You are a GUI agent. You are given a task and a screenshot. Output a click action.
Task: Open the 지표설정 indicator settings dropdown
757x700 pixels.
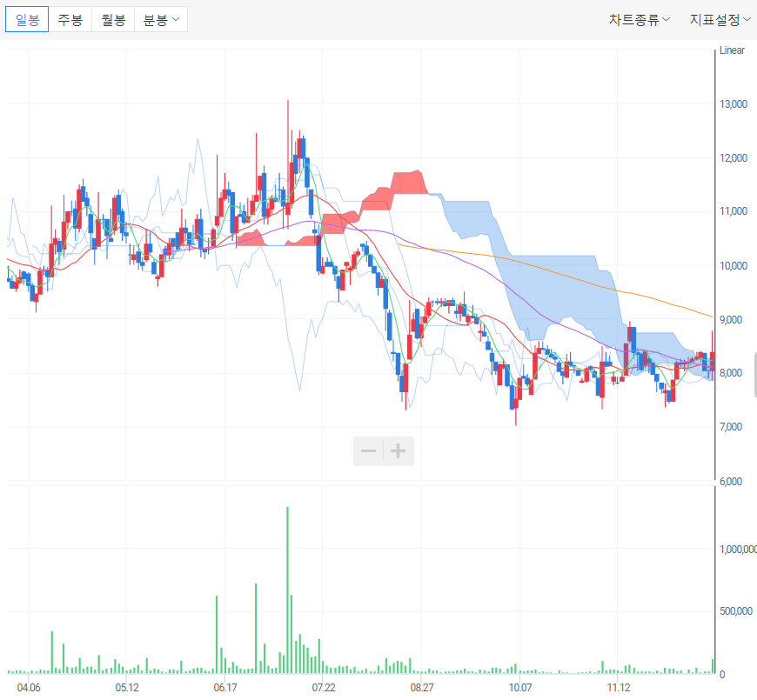coord(720,20)
